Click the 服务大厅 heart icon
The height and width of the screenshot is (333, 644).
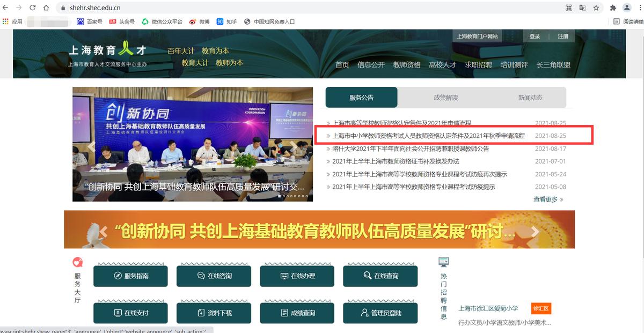pyautogui.click(x=76, y=262)
